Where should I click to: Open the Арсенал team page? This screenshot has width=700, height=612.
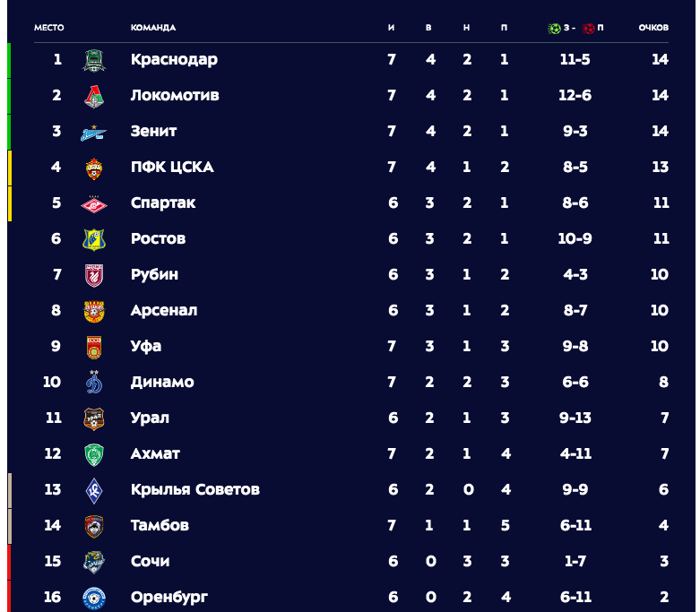click(164, 310)
